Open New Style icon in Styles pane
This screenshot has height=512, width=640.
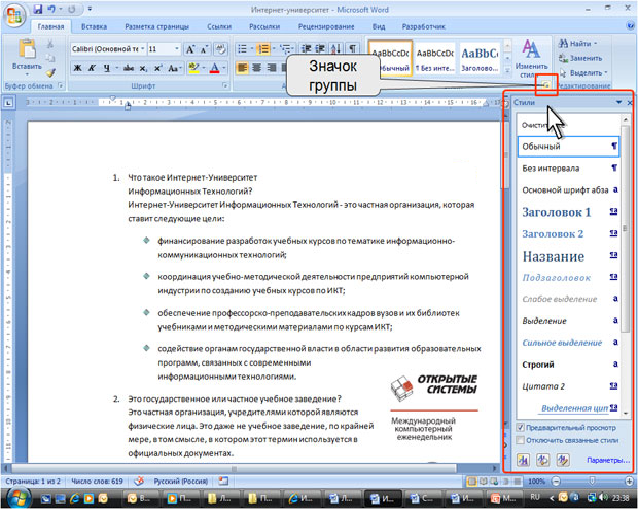pyautogui.click(x=523, y=460)
